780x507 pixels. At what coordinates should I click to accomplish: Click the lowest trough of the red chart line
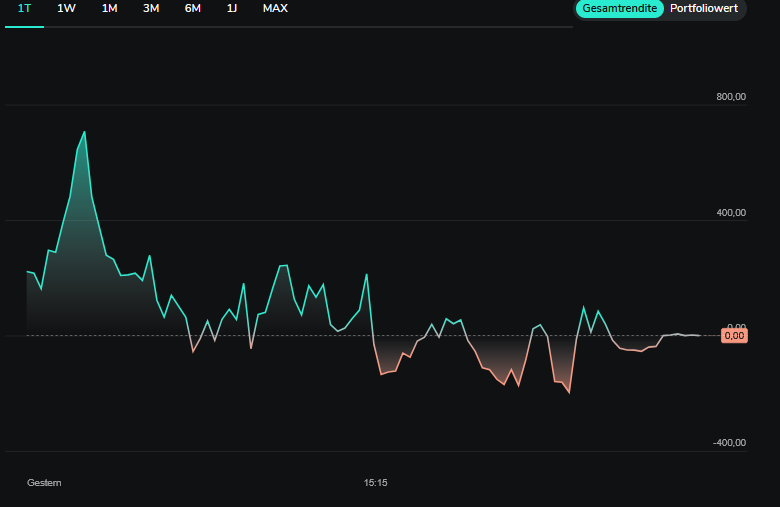click(569, 393)
